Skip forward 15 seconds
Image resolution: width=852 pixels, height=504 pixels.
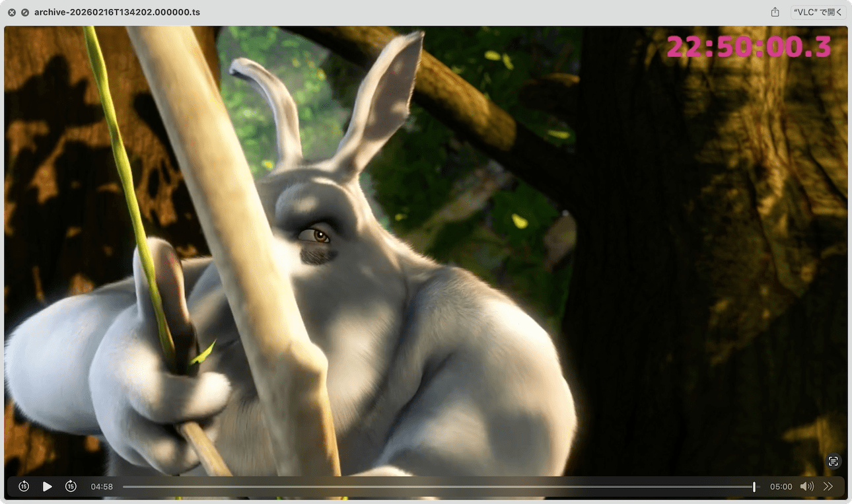71,487
